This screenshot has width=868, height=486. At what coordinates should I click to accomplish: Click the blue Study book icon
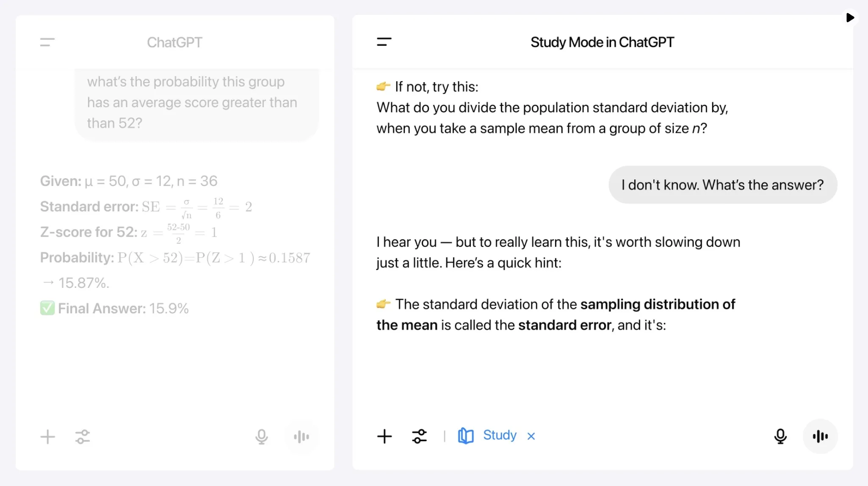[466, 436]
